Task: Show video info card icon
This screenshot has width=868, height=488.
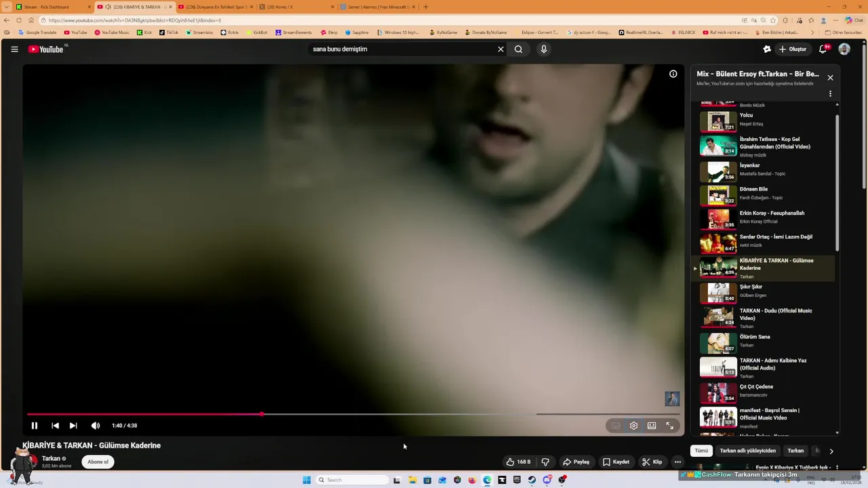Action: tap(673, 74)
